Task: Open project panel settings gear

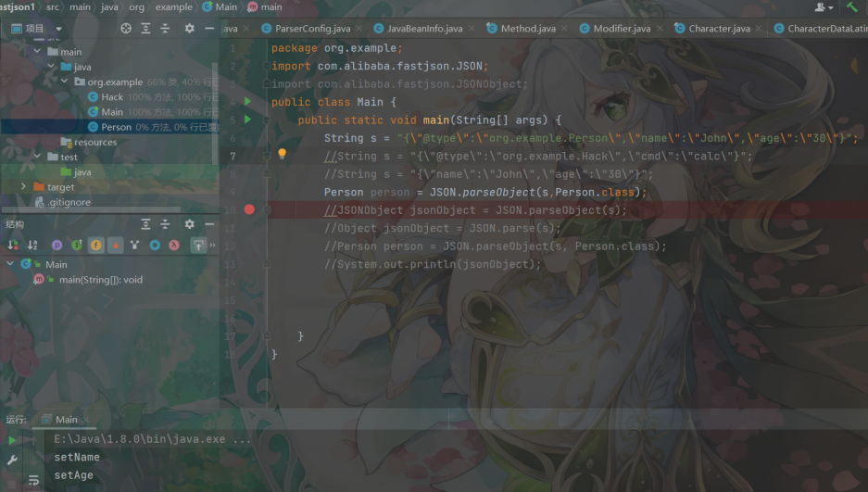Action: [x=189, y=28]
